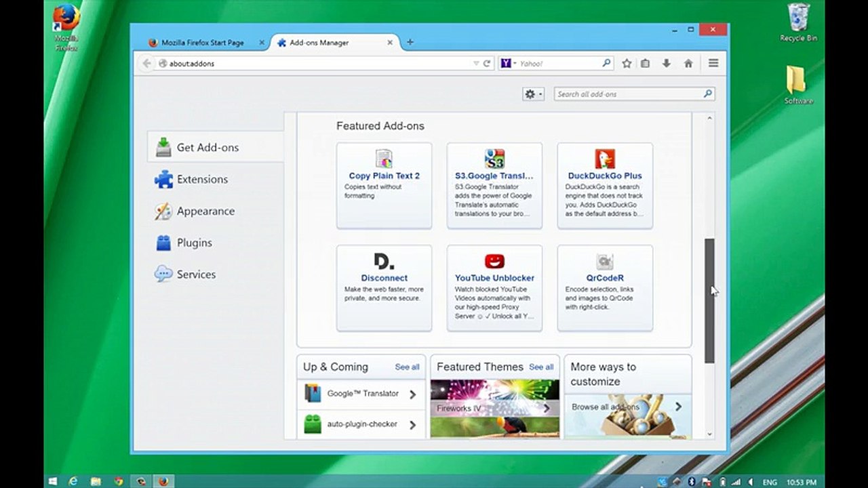
Task: Click the Yahoo search magnifier icon
Action: pyautogui.click(x=606, y=63)
